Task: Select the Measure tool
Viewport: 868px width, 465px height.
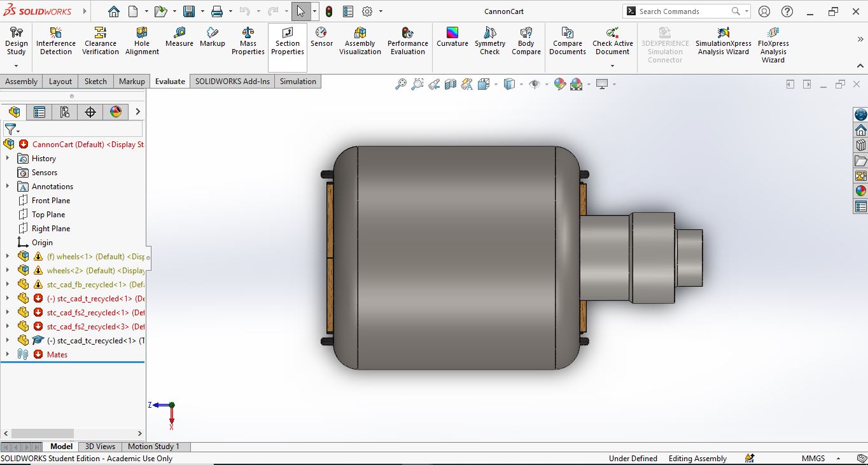Action: pos(179,37)
